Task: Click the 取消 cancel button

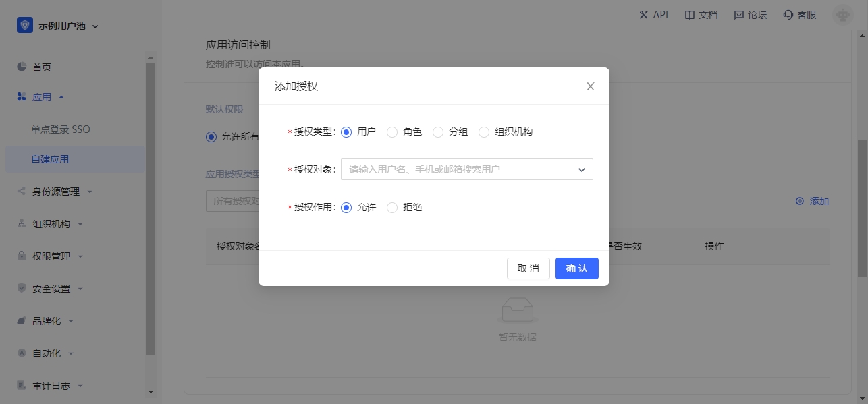Action: tap(528, 268)
